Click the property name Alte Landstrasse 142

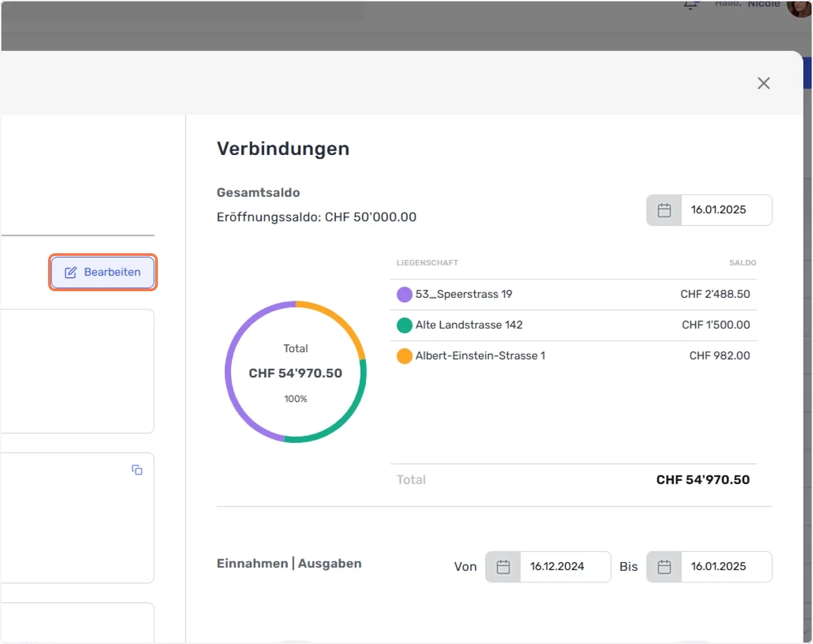pyautogui.click(x=470, y=325)
